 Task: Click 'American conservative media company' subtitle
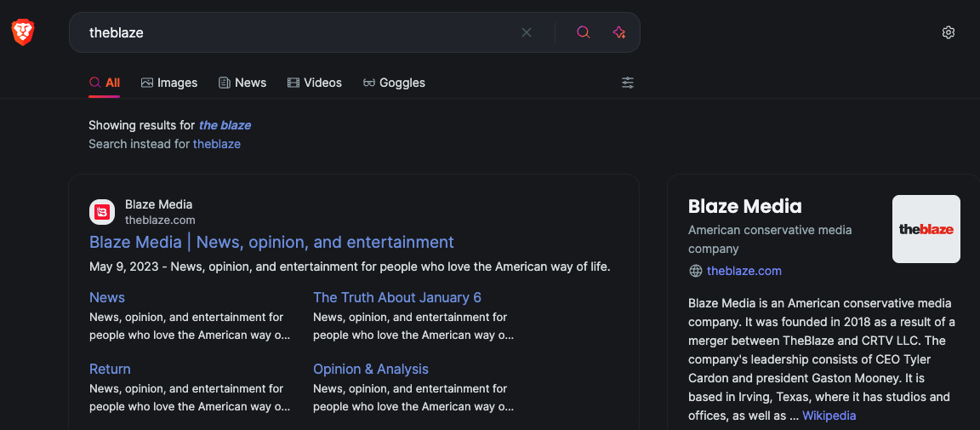point(770,240)
